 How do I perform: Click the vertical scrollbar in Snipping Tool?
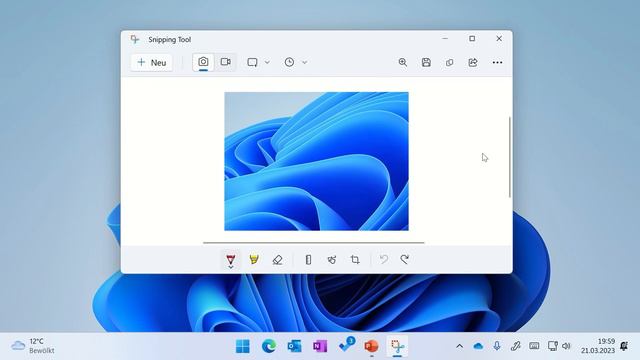[x=509, y=157]
